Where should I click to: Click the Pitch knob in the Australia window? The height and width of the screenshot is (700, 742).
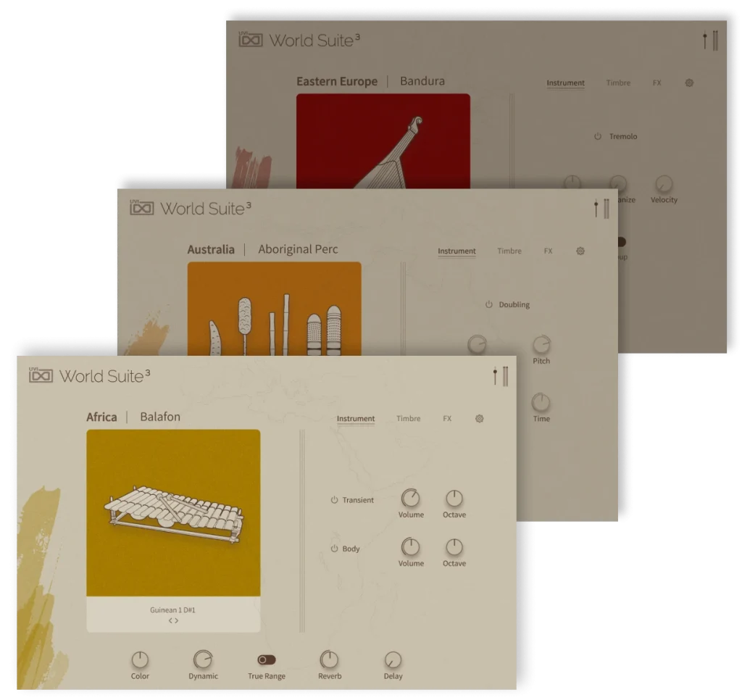[x=541, y=344]
